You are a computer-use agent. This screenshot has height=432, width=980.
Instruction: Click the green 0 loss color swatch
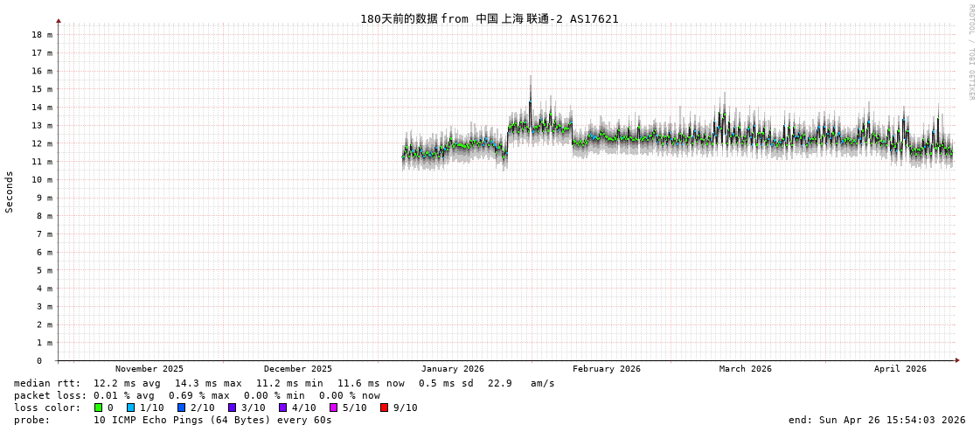(98, 408)
